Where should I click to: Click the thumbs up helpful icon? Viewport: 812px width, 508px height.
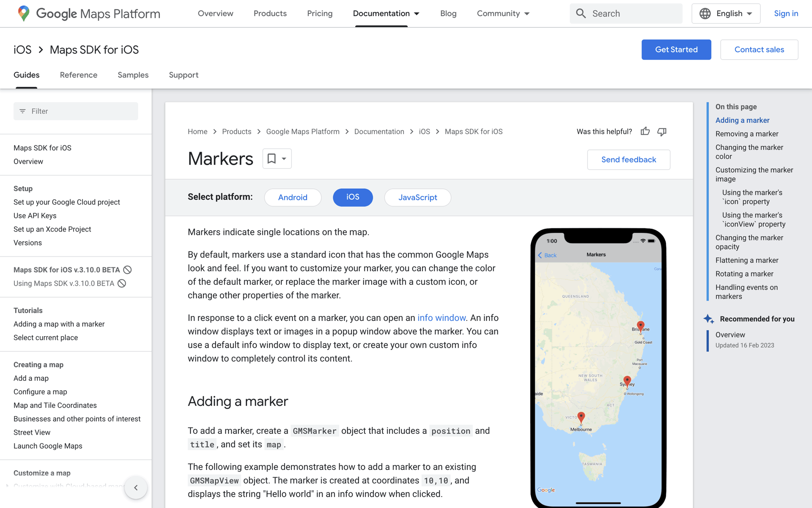point(645,131)
